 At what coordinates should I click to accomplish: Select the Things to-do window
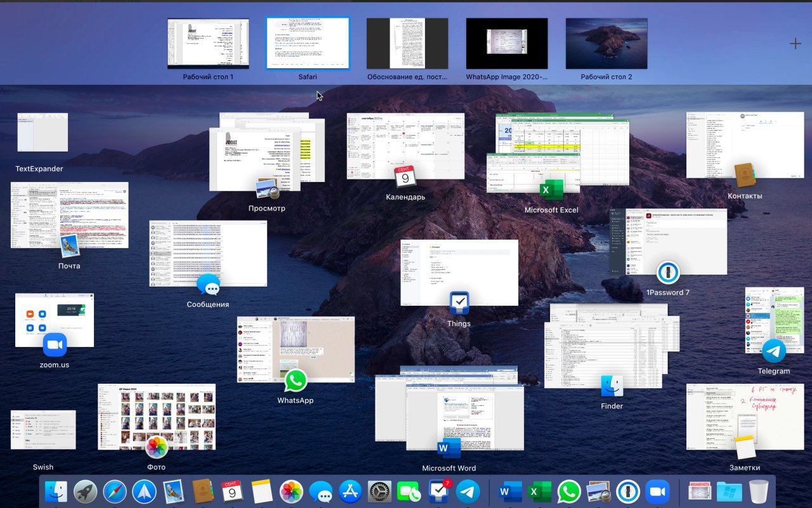click(459, 272)
